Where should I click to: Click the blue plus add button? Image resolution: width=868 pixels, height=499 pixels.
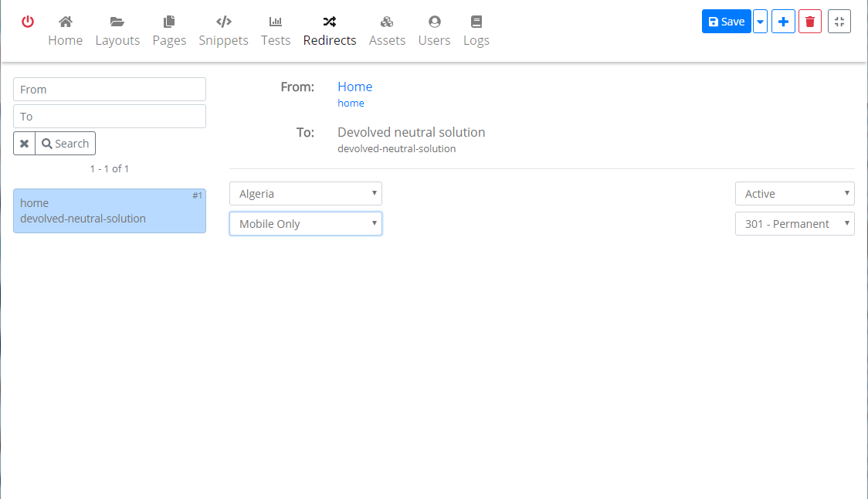pyautogui.click(x=783, y=22)
